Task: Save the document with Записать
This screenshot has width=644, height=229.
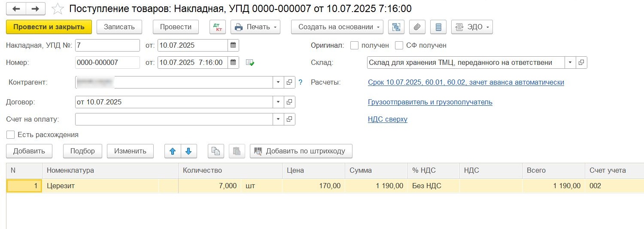Action: click(x=119, y=27)
